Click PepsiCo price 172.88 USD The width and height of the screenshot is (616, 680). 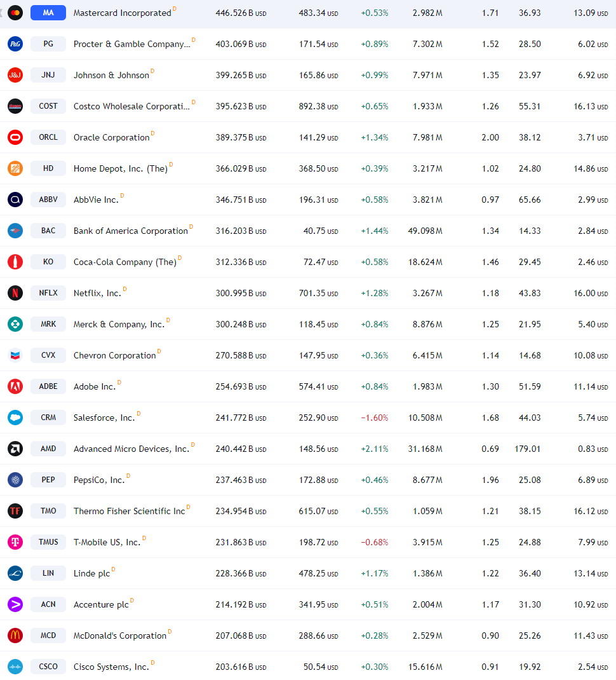319,480
